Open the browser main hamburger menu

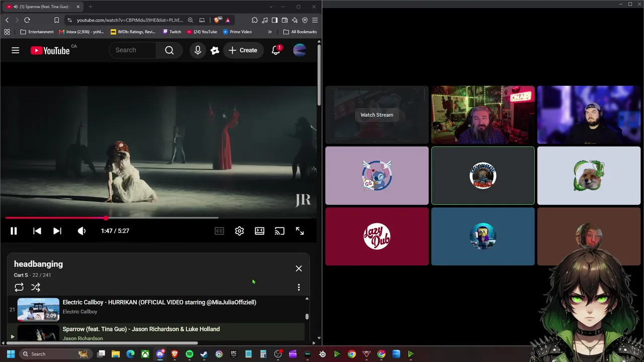click(x=315, y=20)
